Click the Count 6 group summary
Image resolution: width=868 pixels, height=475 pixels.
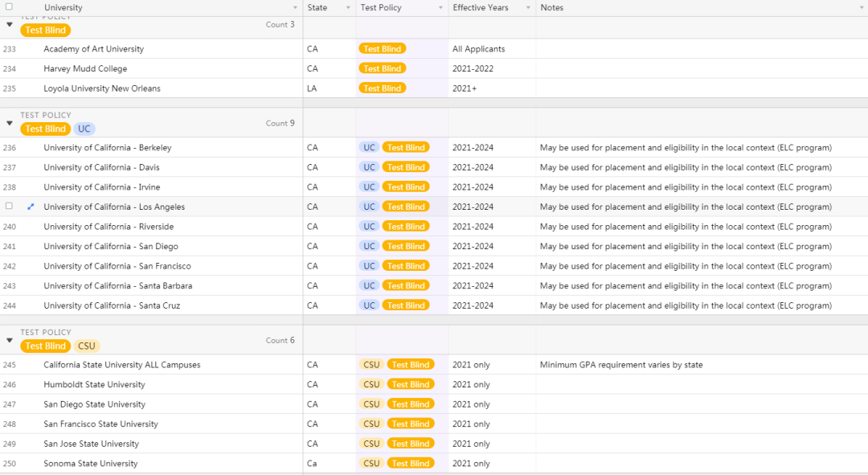280,340
